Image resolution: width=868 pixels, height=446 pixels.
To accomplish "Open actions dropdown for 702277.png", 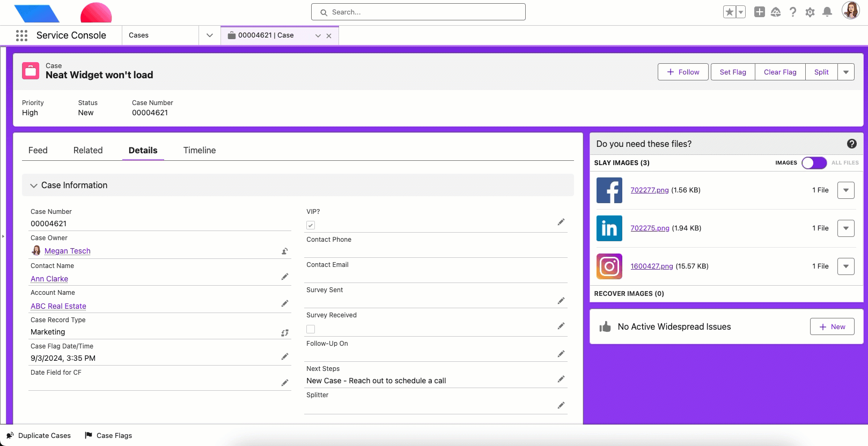I will tap(846, 190).
